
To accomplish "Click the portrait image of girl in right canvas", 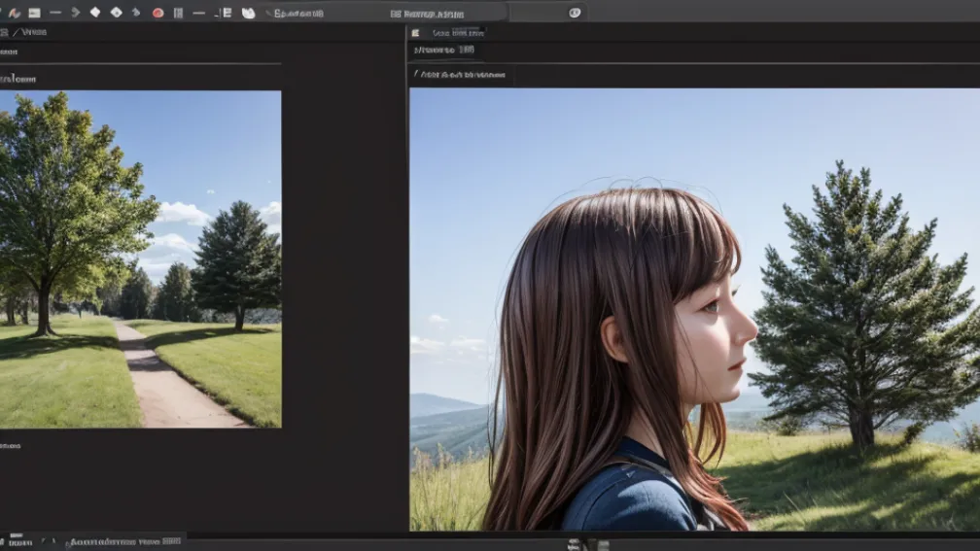I will tap(694, 309).
